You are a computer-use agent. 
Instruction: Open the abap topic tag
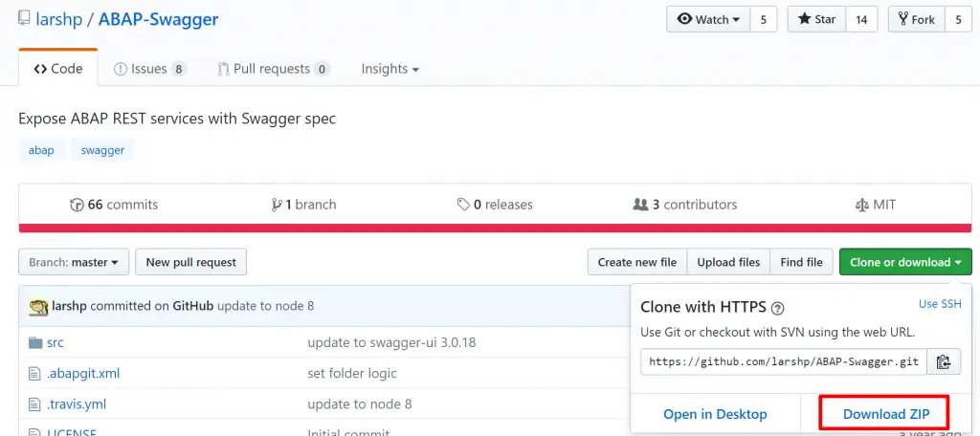tap(41, 150)
